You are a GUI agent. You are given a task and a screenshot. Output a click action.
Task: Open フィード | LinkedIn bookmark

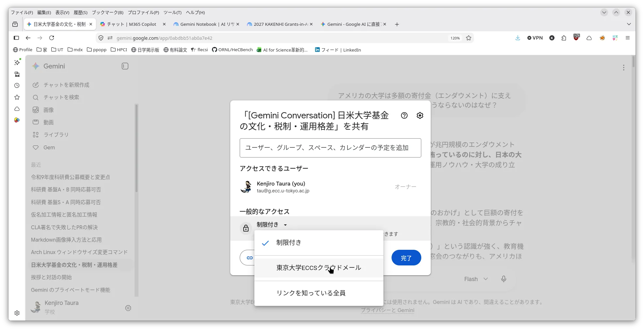(x=338, y=50)
